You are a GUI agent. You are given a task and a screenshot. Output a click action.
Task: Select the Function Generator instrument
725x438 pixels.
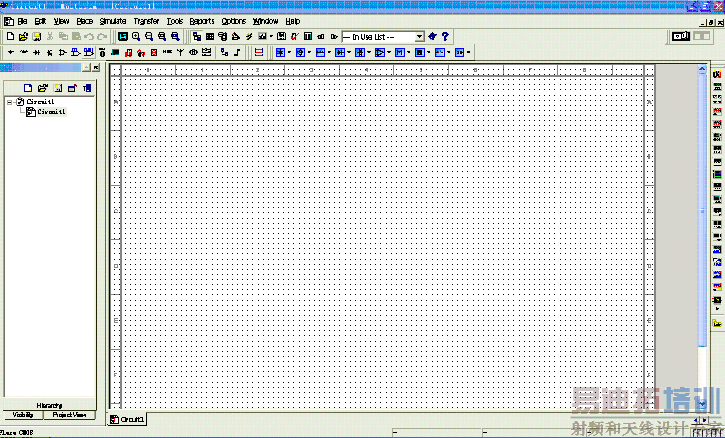point(717,86)
